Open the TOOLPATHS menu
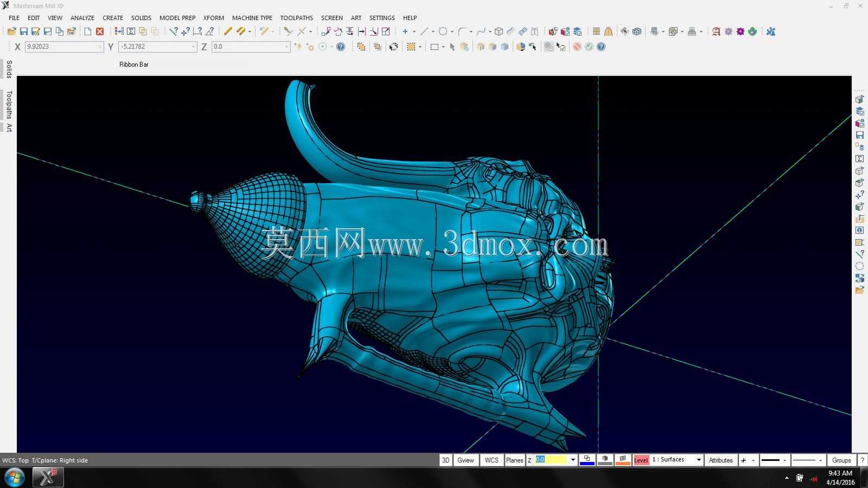This screenshot has width=868, height=488. pyautogui.click(x=297, y=18)
